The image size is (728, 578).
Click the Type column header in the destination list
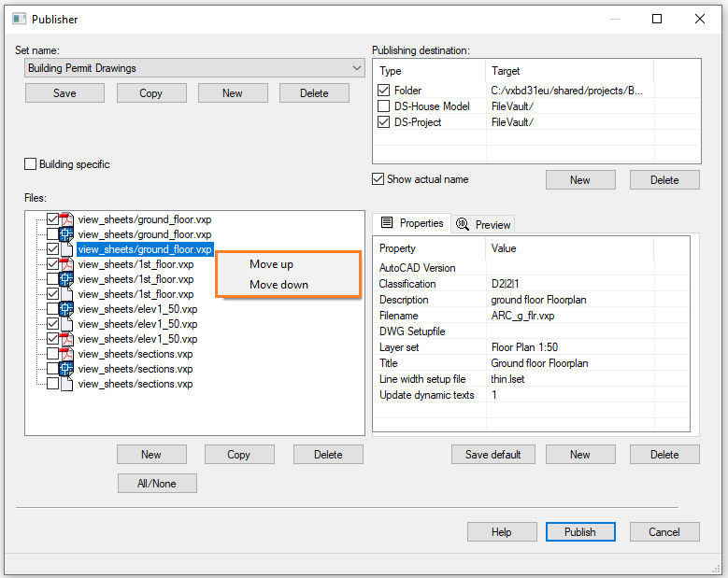pos(391,71)
